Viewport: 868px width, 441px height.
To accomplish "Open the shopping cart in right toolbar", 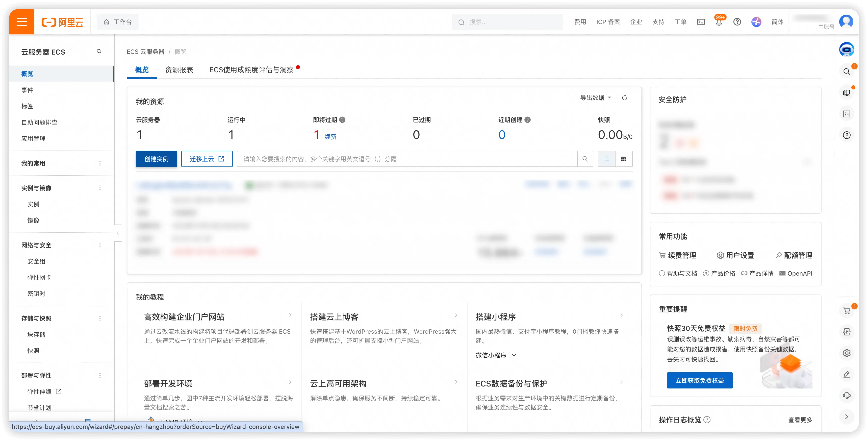I will 847,311.
